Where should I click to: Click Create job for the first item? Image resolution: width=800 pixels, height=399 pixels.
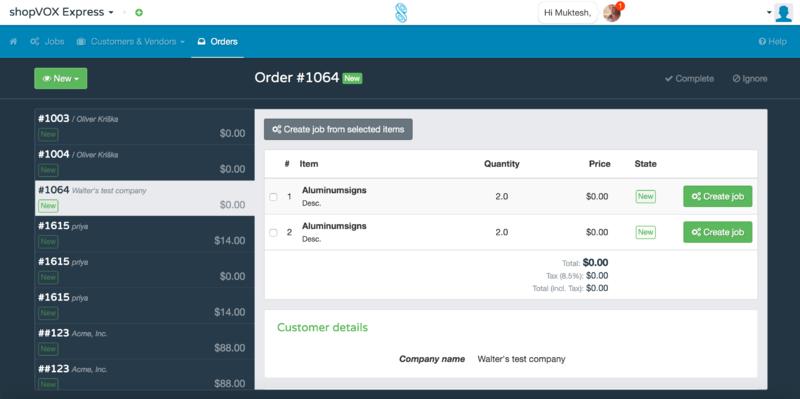[717, 196]
